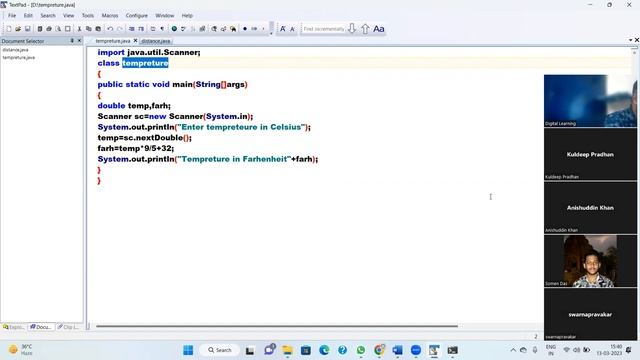
Task: Show hidden system tray icons chevron
Action: point(513,350)
